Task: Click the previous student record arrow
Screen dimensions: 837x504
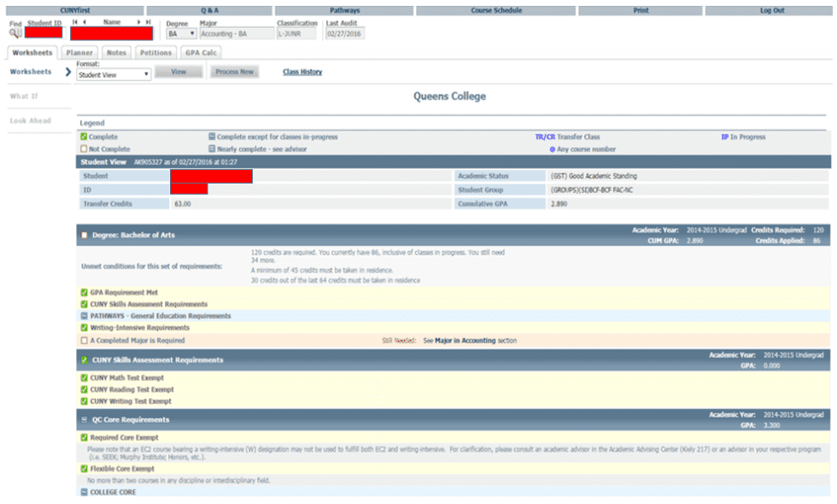Action: 85,23
